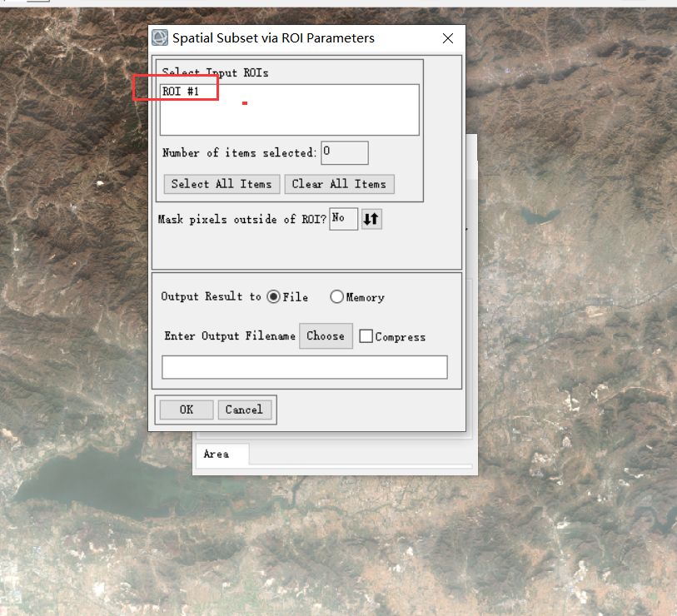Click the Choose button for output filename

tap(326, 336)
